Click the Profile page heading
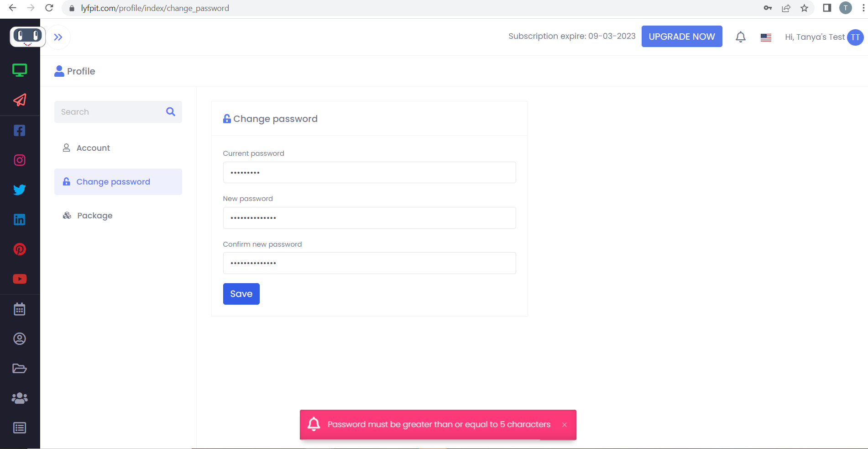 [75, 71]
